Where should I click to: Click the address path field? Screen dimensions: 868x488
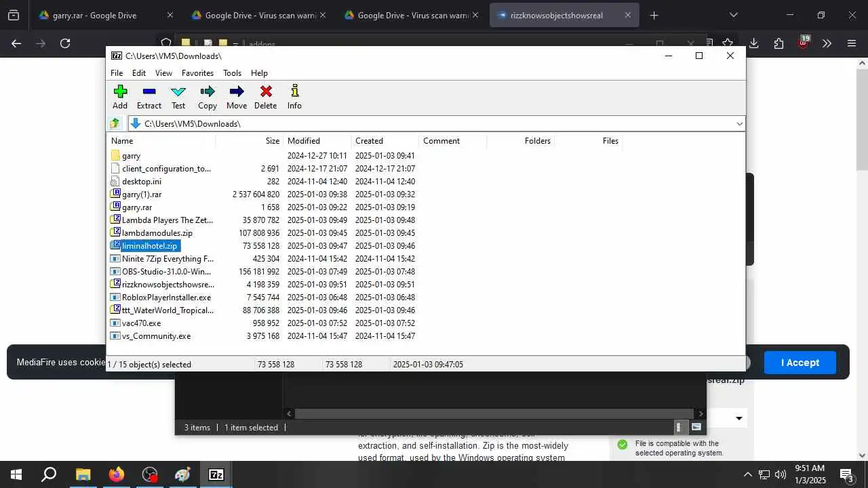point(434,123)
